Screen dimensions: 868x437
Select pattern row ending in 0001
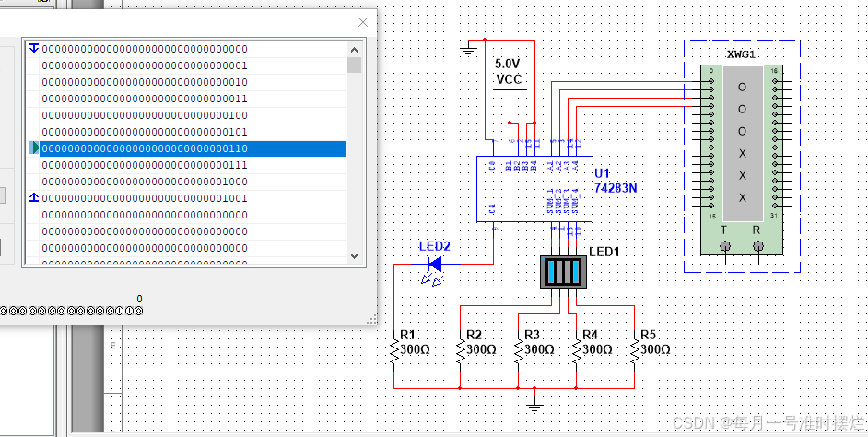coord(194,65)
